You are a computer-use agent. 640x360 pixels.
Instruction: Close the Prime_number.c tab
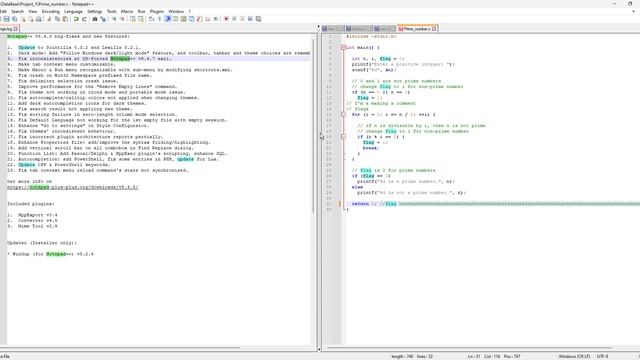point(434,29)
